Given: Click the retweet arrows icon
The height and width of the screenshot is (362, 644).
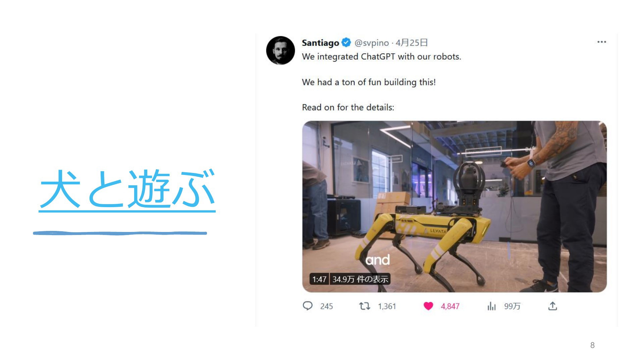Looking at the screenshot, I should 365,306.
